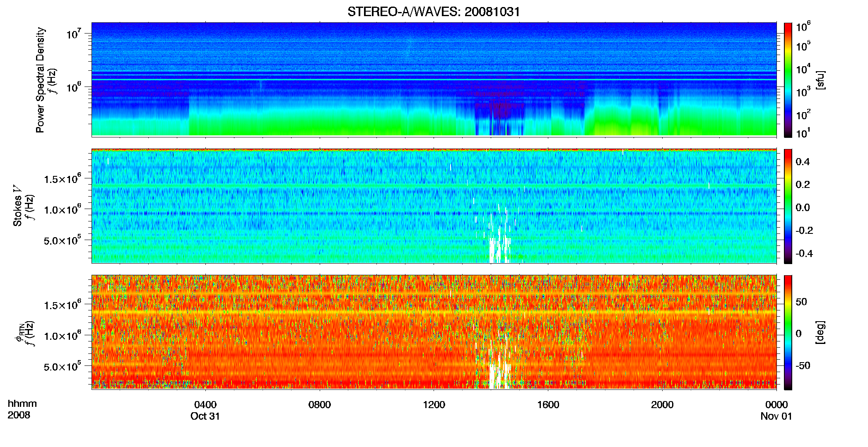Select the Power Spectral Density axis label
Image resolution: width=868 pixels, height=447 pixels.
40,80
